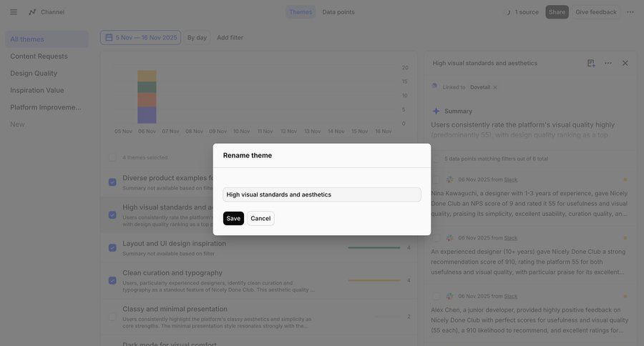Screen dimensions: 644x346
Task: Select Inspiration Value in sidebar
Action: (47, 90)
